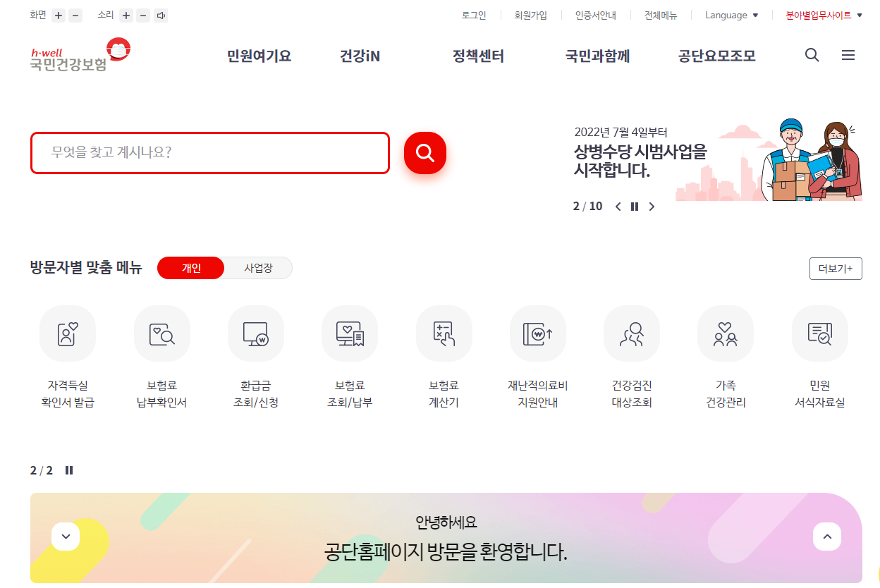
Task: Mute the sound using the speaker icon
Action: pos(161,15)
